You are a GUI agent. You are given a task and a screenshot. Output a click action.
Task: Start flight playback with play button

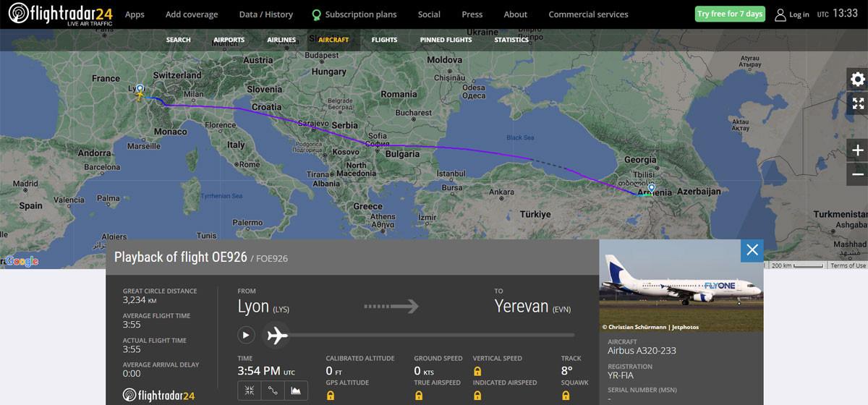[246, 335]
